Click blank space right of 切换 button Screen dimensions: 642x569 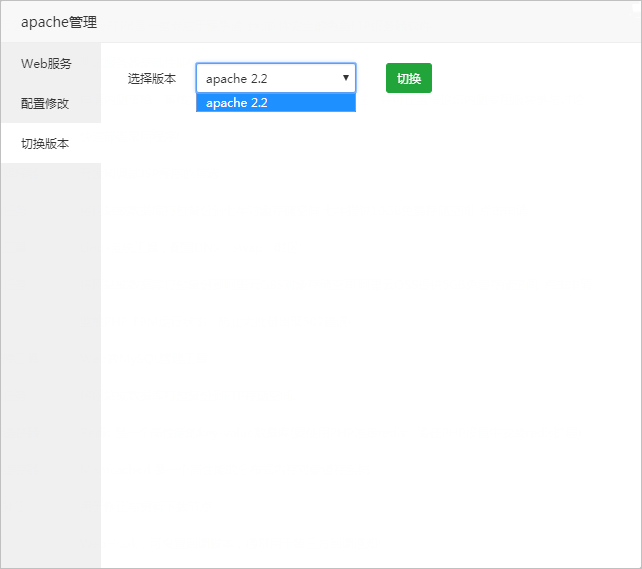coord(530,78)
